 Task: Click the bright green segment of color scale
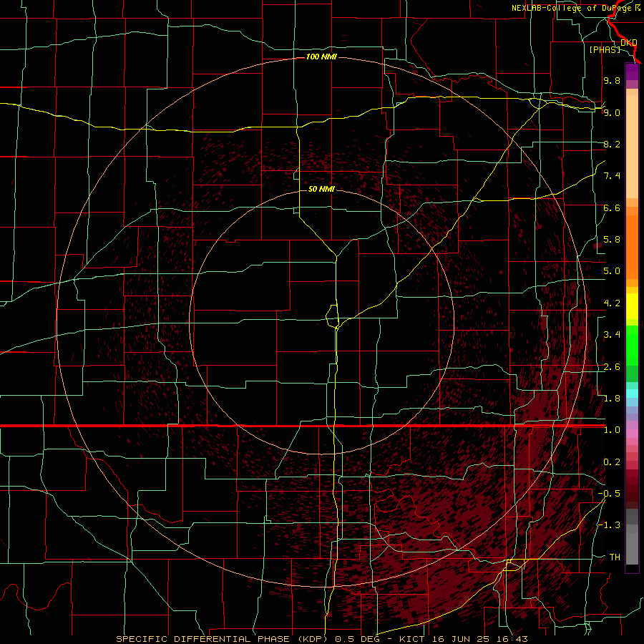pos(632,345)
